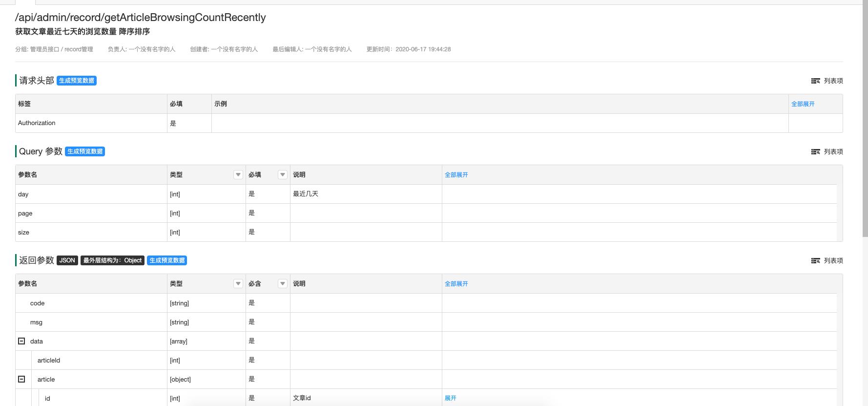Select the Authorization header row
The width and height of the screenshot is (868, 406).
pyautogui.click(x=429, y=123)
